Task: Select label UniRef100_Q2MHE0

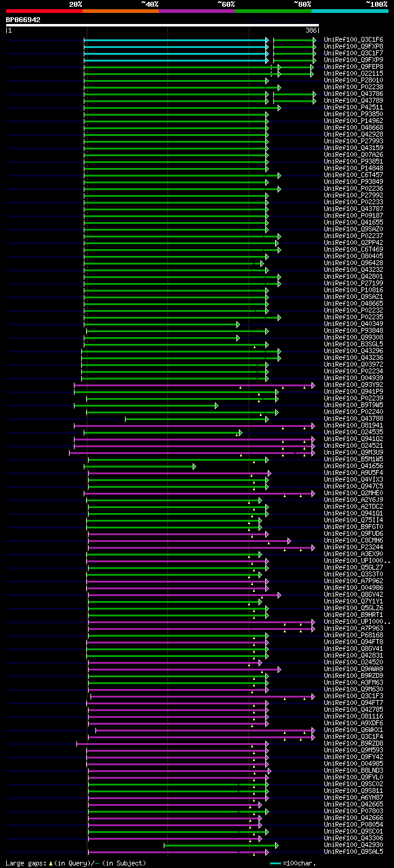Action: tap(353, 493)
